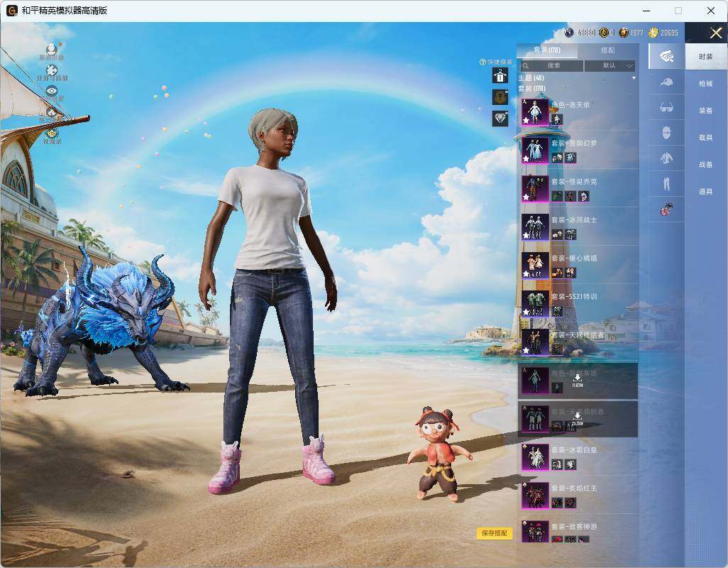Image resolution: width=728 pixels, height=568 pixels.
Task: Click the 保存搭配 button
Action: tap(495, 533)
